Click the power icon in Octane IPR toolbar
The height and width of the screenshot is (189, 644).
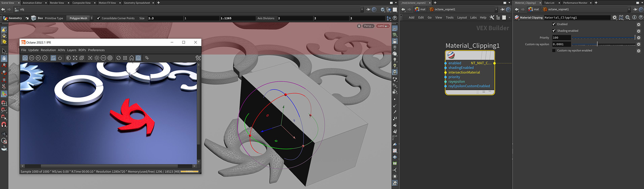point(60,58)
